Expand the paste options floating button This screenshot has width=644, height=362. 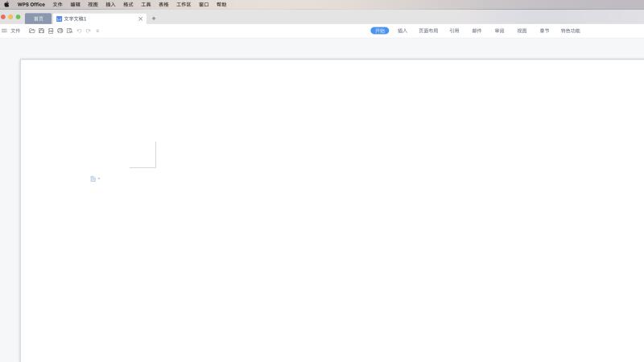[x=95, y=179]
